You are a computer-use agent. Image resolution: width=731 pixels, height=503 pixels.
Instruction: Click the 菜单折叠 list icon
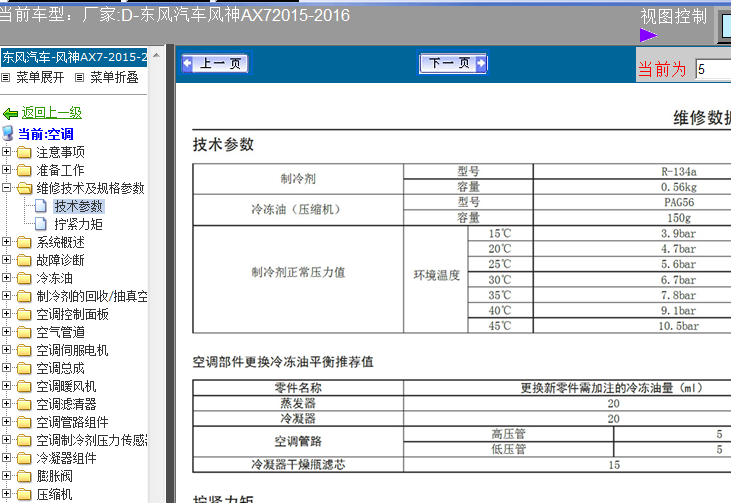coord(80,78)
